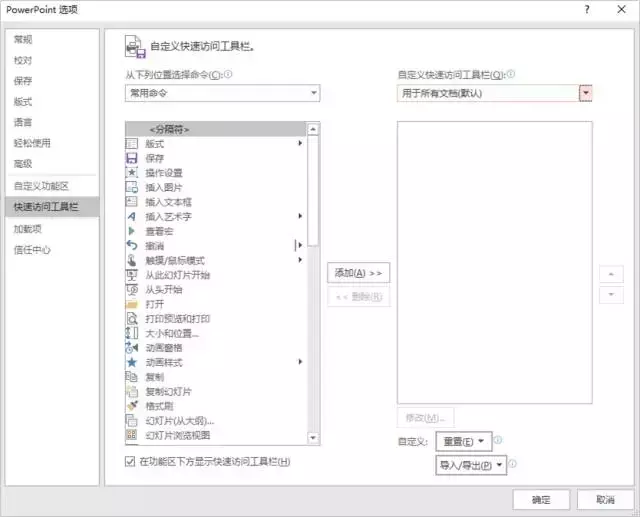Click info icon beside 自定义快速访问工具栏(Q) label
The image size is (640, 517).
[511, 74]
